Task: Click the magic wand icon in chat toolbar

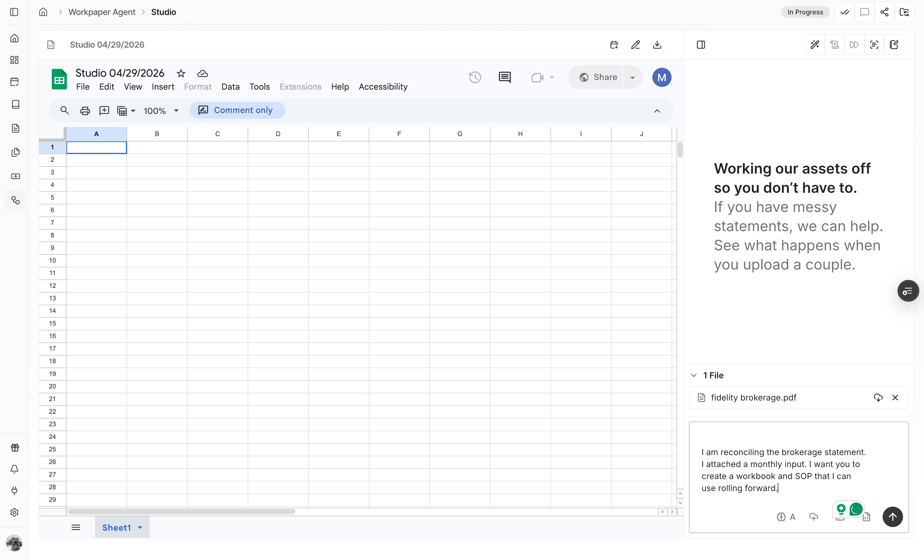Action: pyautogui.click(x=815, y=45)
